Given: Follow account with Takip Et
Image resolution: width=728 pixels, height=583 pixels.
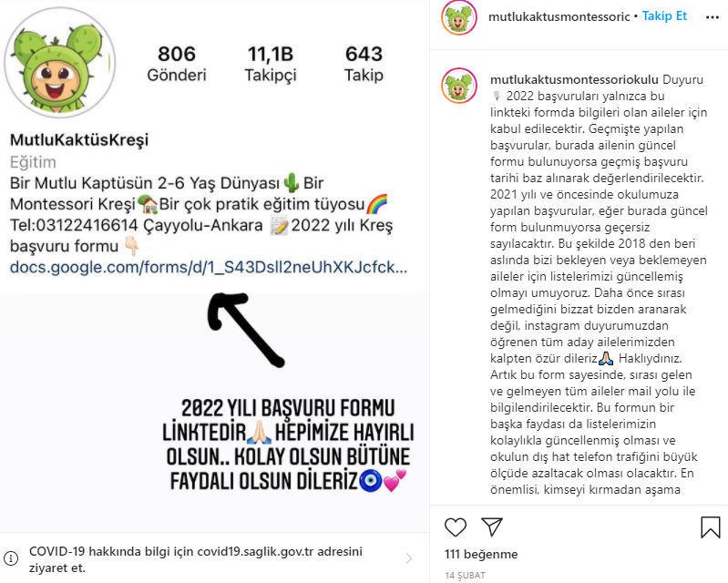Looking at the screenshot, I should [x=664, y=16].
